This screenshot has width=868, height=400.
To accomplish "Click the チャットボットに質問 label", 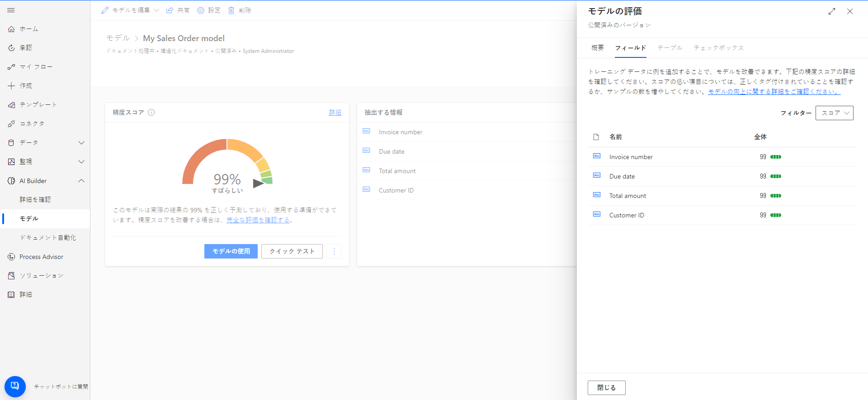I will click(x=61, y=386).
